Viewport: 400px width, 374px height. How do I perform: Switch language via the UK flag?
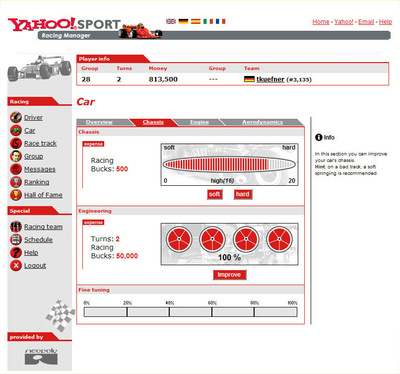[171, 21]
